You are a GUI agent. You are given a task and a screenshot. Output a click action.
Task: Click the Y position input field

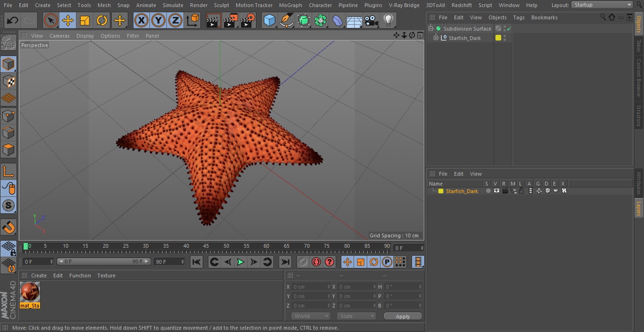click(311, 296)
